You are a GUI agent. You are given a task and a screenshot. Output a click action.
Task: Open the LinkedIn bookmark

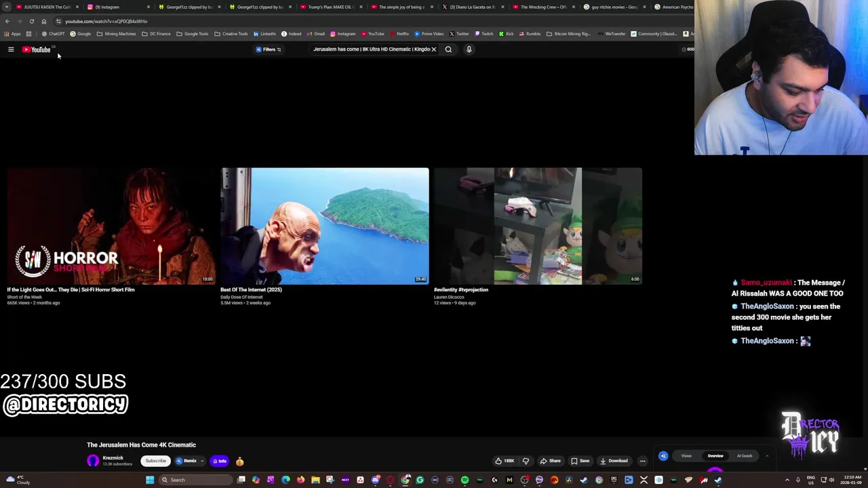point(265,34)
